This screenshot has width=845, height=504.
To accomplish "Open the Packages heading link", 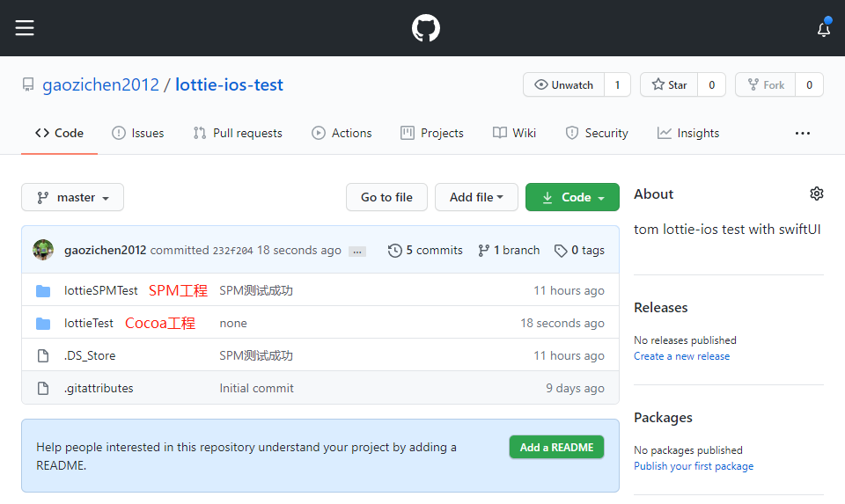I will tap(663, 418).
